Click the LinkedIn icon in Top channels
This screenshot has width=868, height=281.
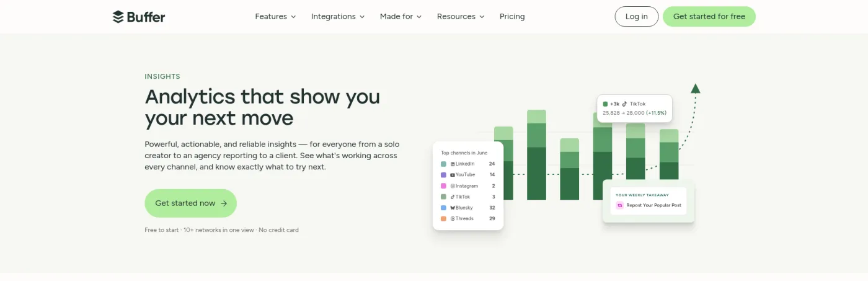[x=453, y=164]
